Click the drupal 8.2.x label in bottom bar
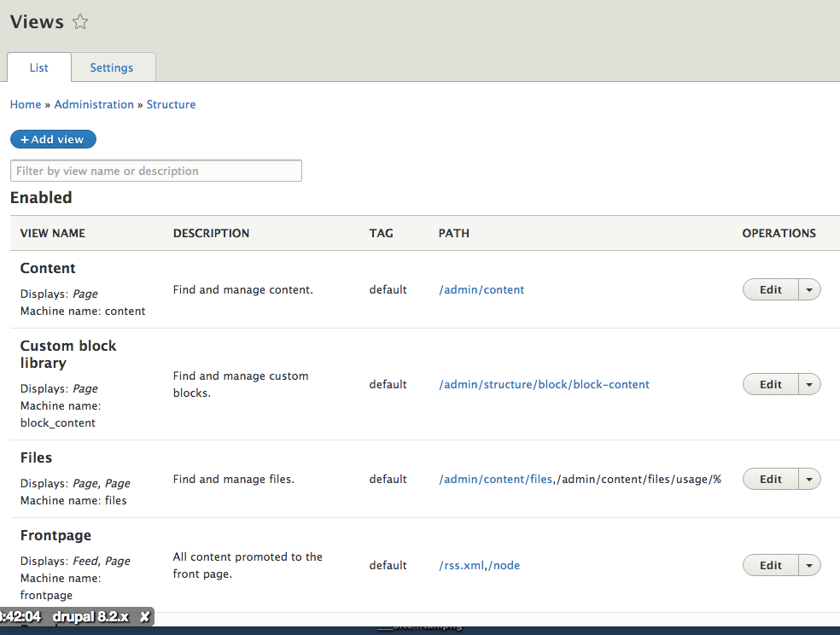 tap(92, 616)
